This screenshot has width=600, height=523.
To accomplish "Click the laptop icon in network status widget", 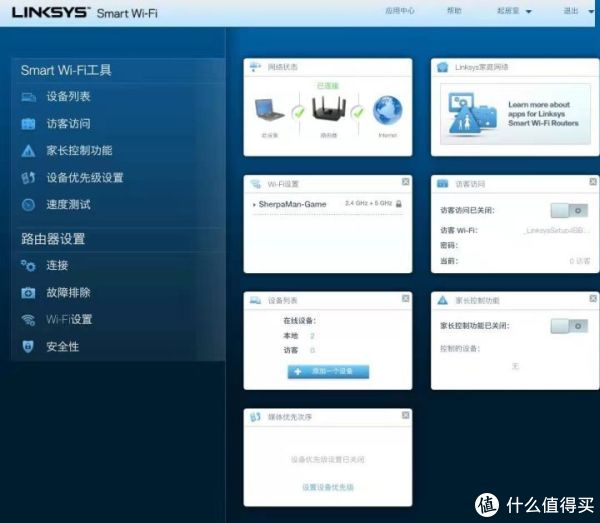I will click(x=269, y=110).
